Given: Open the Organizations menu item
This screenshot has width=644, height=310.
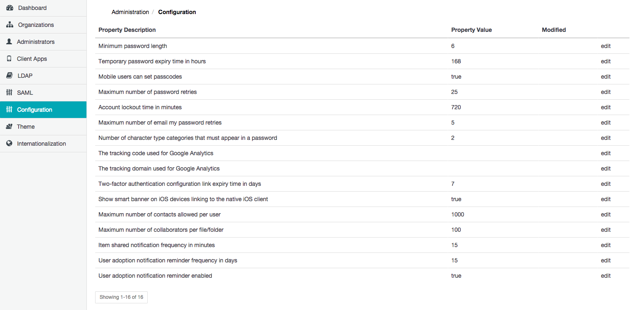Looking at the screenshot, I should [x=36, y=25].
